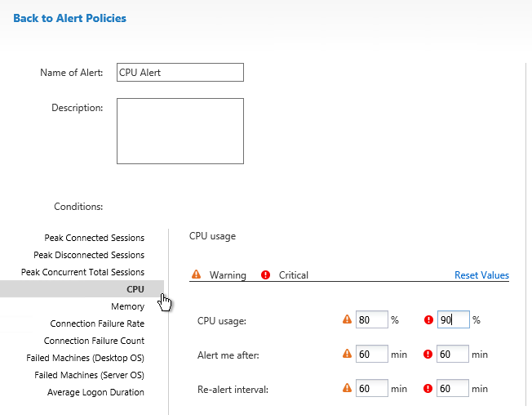This screenshot has width=532, height=415.
Task: Open Connection Failure Rate condition
Action: [x=97, y=324]
